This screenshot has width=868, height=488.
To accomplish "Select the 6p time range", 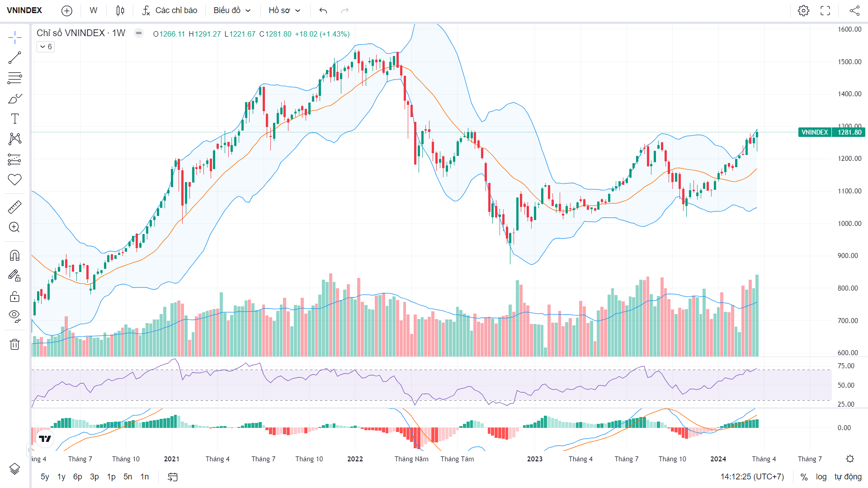I will [78, 477].
